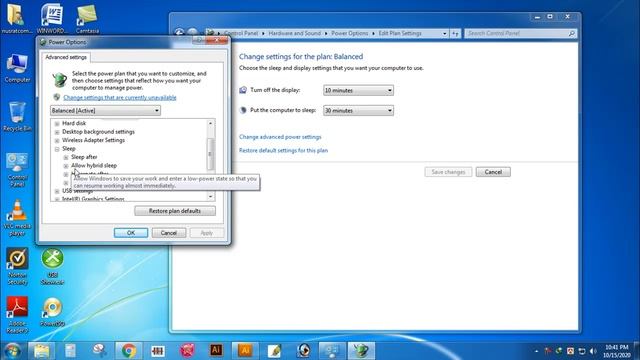Select the Control Panel desktop icon
The height and width of the screenshot is (360, 640).
click(17, 169)
